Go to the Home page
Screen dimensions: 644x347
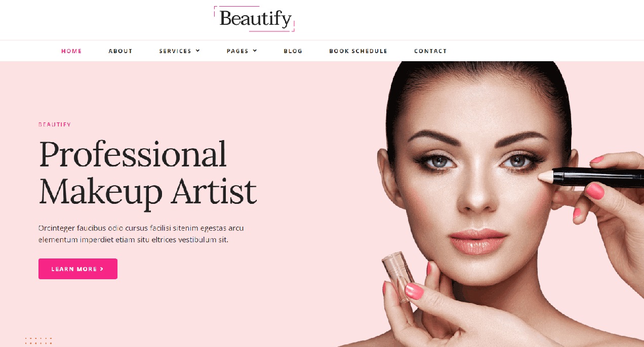[x=71, y=51]
